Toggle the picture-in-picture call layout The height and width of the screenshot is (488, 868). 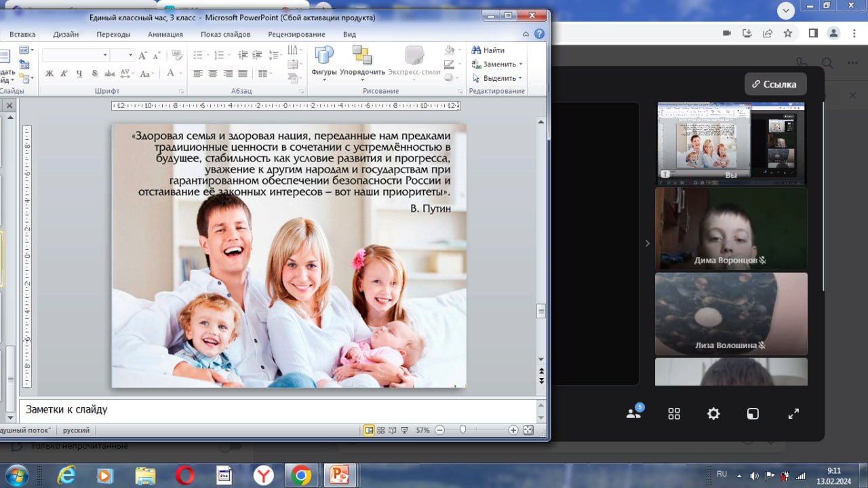click(x=753, y=413)
